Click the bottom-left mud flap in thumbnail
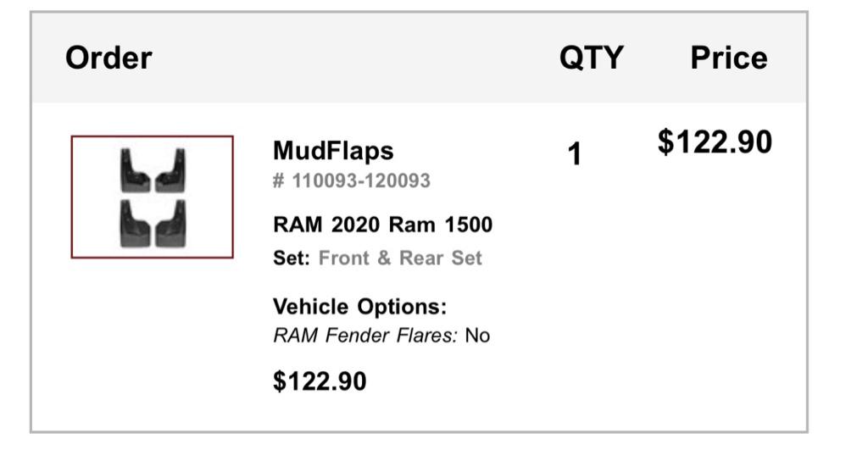Image resolution: width=868 pixels, height=450 pixels. [x=135, y=224]
